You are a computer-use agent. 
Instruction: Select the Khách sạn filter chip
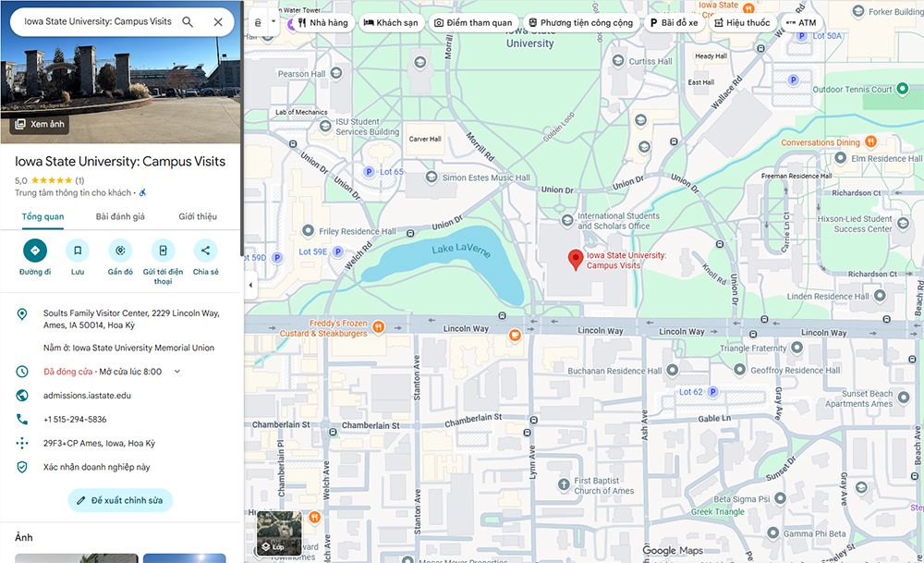pos(391,23)
